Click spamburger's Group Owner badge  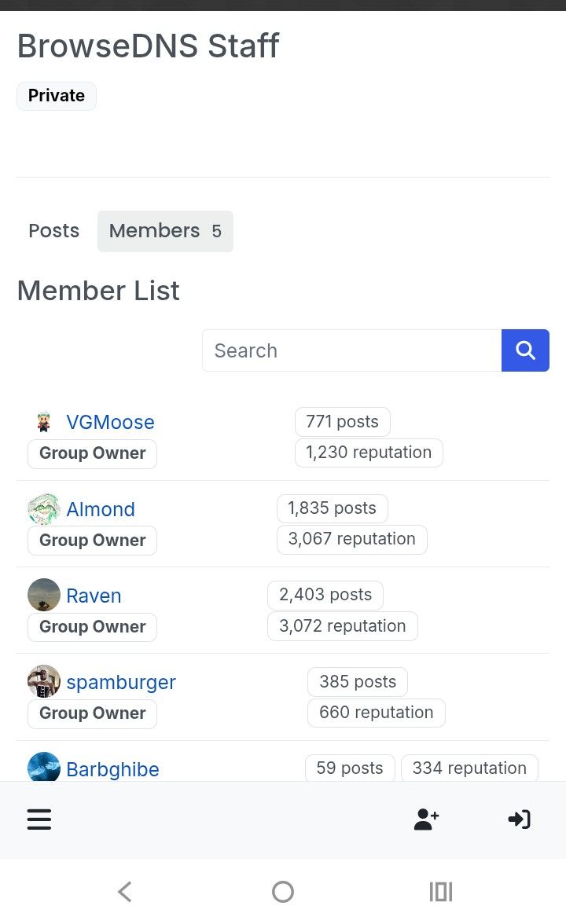(93, 713)
